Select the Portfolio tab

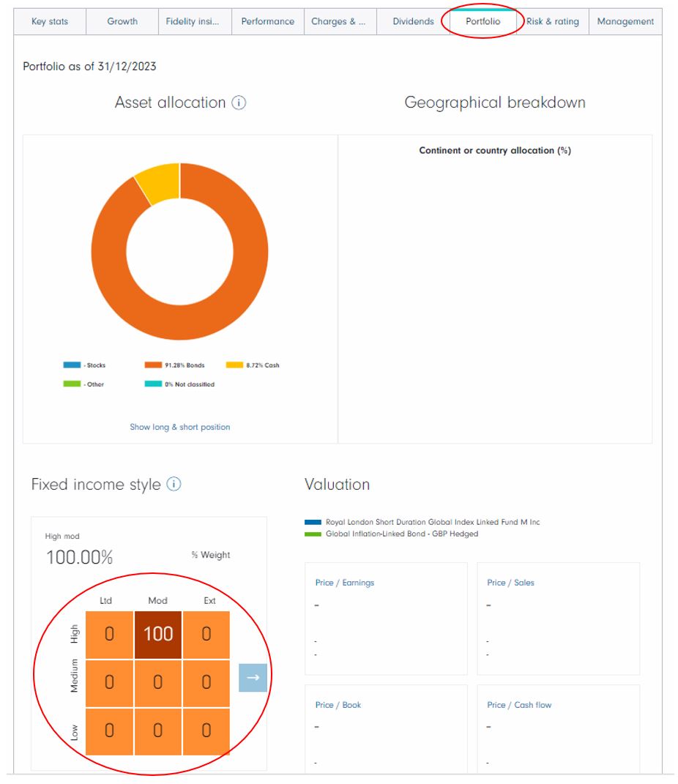[x=483, y=21]
